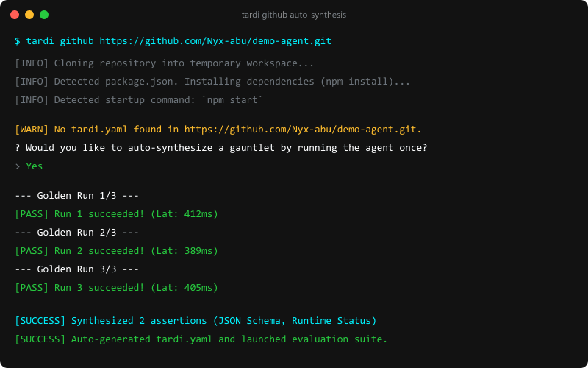The height and width of the screenshot is (368, 588).
Task: Click the 'Golden Run 3/3' header line
Action: tap(77, 269)
